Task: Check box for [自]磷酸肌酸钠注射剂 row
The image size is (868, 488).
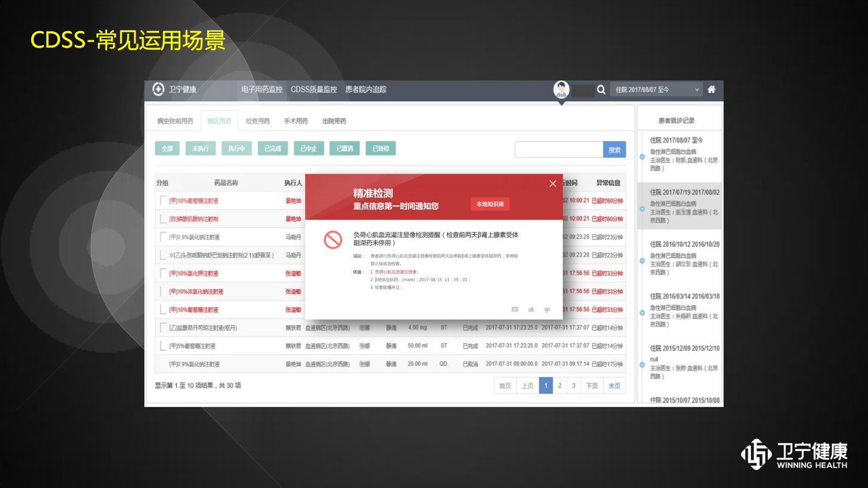Action: coord(163,219)
